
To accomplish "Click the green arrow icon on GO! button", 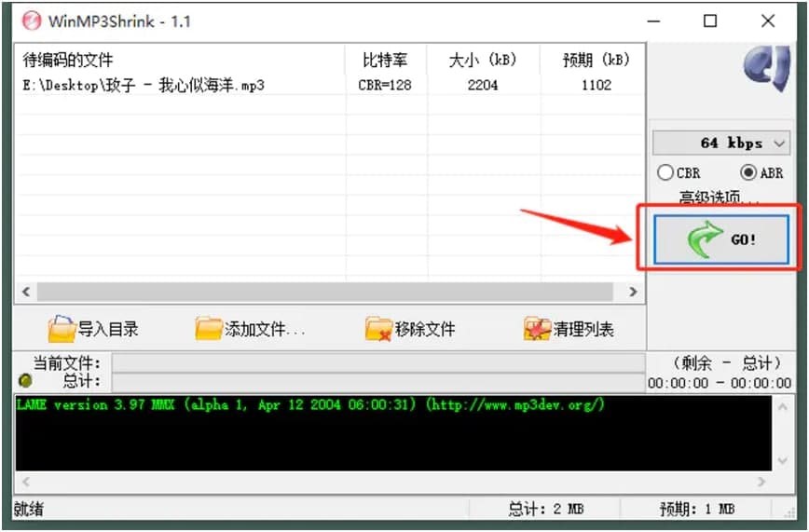I will click(705, 239).
